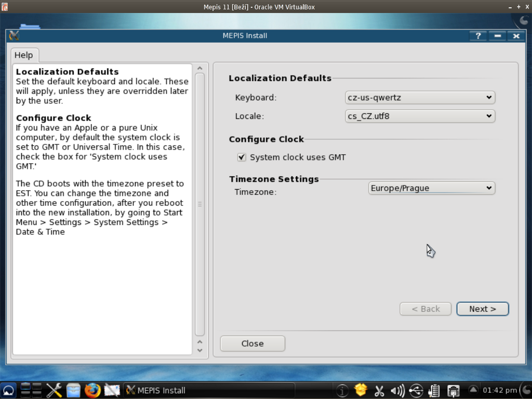The width and height of the screenshot is (532, 399).
Task: Open the package updater tray icon
Action: pyautogui.click(x=361, y=390)
